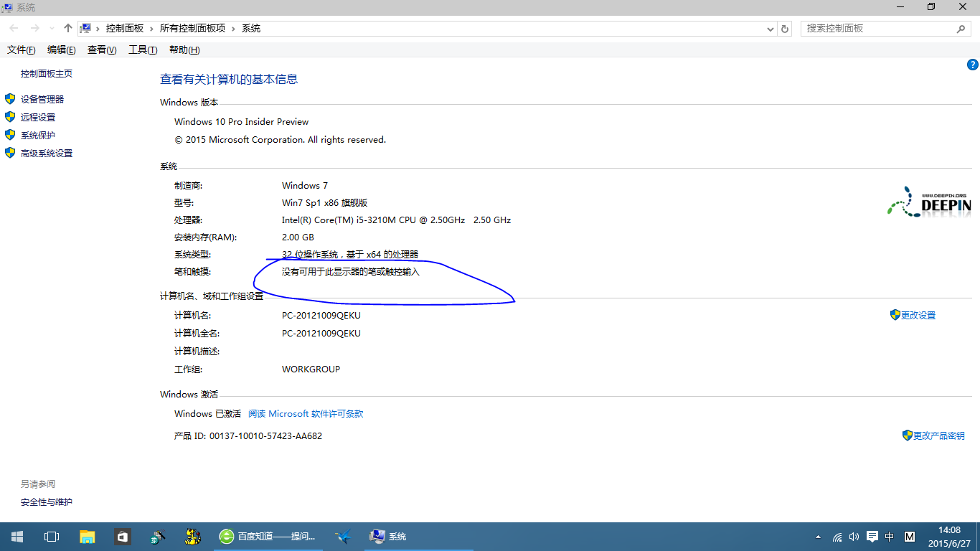Open the tiger mascot app on taskbar
Screen dimensions: 980x551
click(x=192, y=537)
